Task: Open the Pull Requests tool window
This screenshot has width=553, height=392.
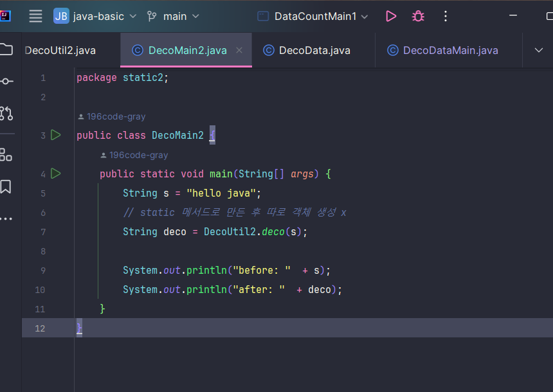Action: (x=6, y=114)
